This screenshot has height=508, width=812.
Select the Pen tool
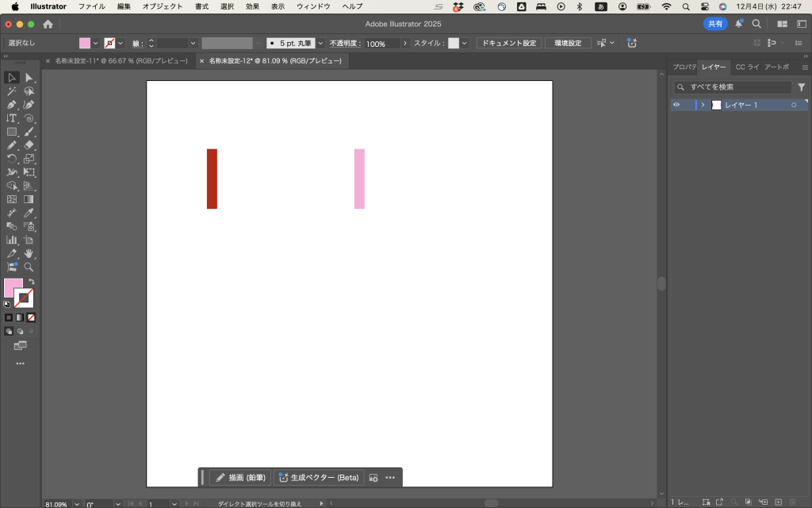click(12, 105)
